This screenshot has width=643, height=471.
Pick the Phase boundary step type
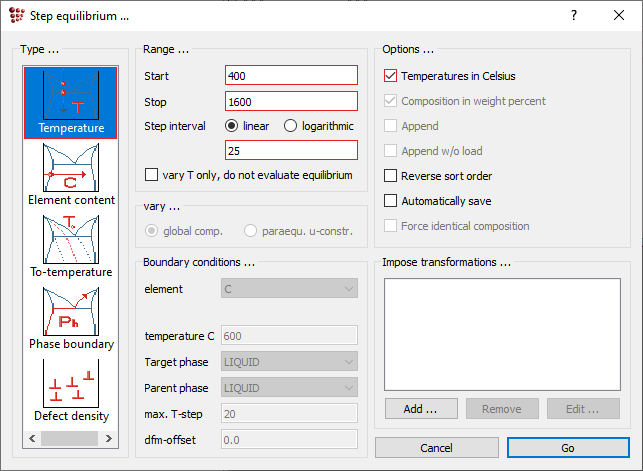click(x=71, y=315)
